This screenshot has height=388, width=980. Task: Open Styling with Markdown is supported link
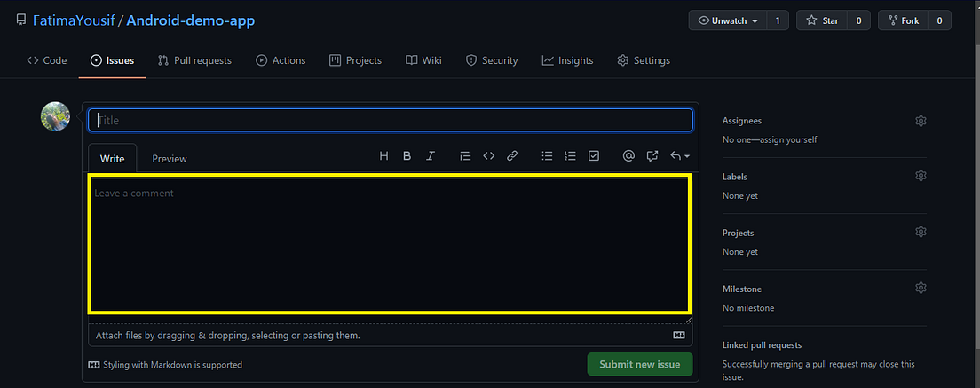click(x=166, y=365)
